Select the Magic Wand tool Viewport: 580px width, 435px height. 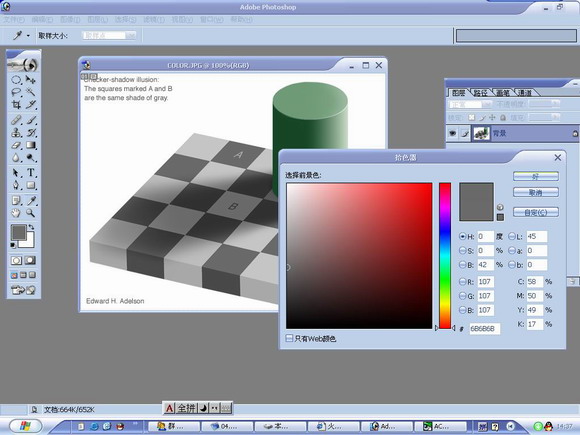pyautogui.click(x=31, y=92)
